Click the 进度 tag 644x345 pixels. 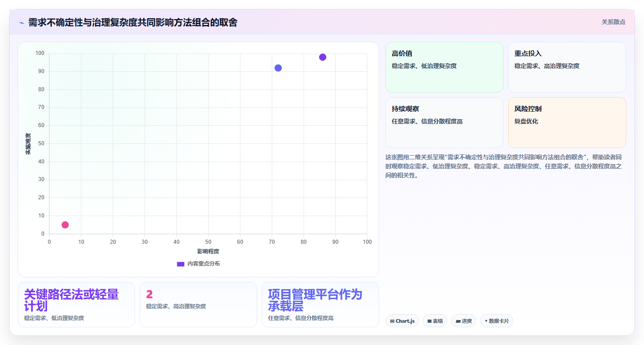(x=463, y=321)
